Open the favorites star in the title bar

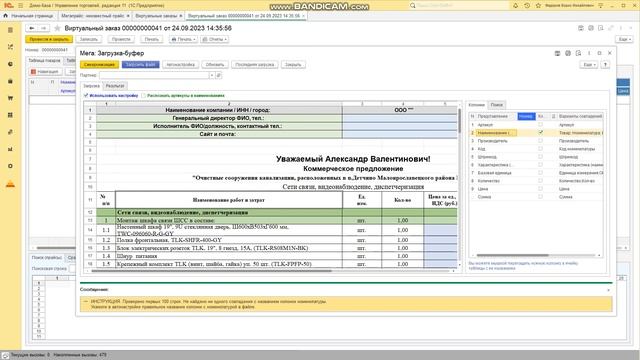pos(538,5)
